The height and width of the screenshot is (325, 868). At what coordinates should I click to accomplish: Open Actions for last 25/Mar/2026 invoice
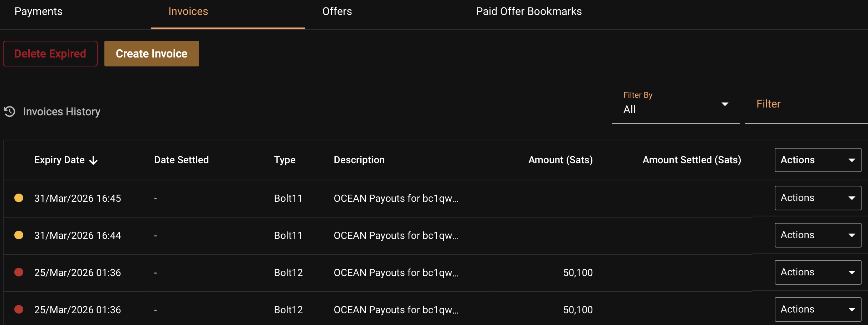[x=818, y=309]
